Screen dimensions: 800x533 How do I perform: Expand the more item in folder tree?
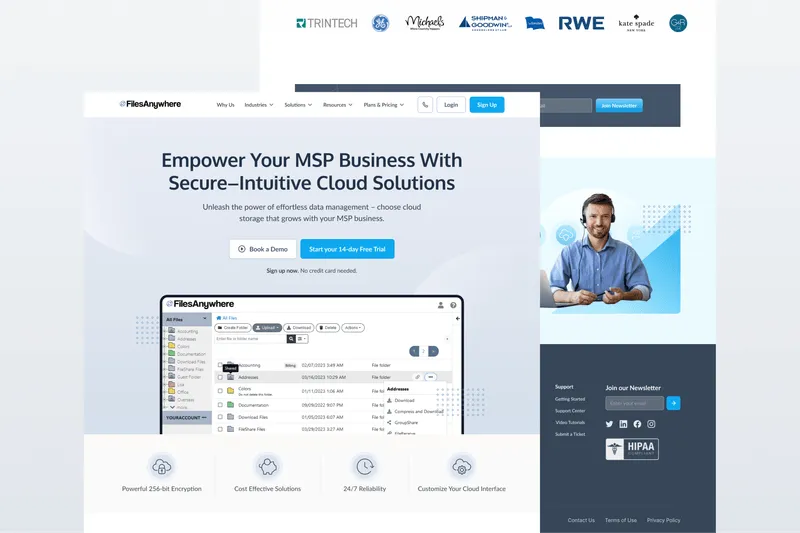[x=178, y=407]
